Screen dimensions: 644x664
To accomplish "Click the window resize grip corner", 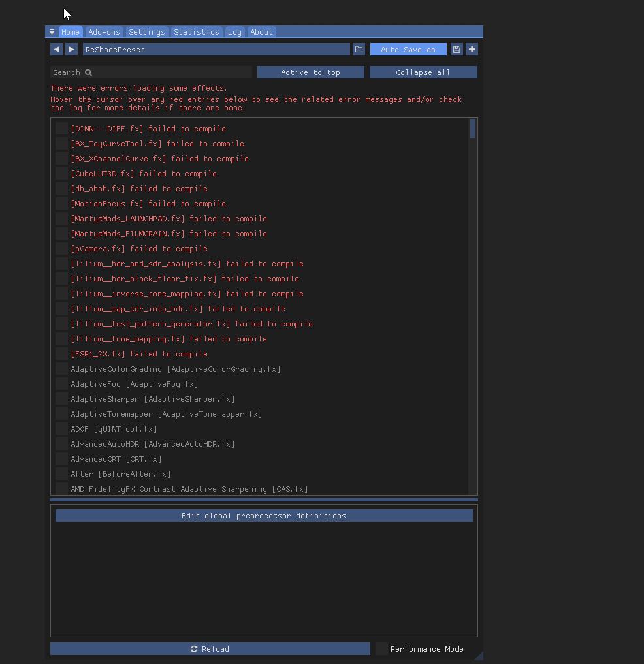I will (x=479, y=656).
